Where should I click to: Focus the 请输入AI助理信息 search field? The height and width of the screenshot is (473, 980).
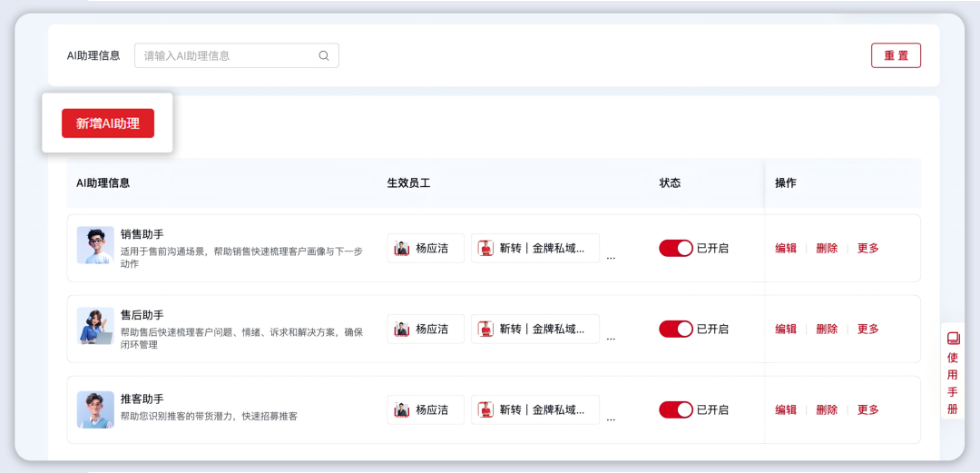[x=229, y=55]
